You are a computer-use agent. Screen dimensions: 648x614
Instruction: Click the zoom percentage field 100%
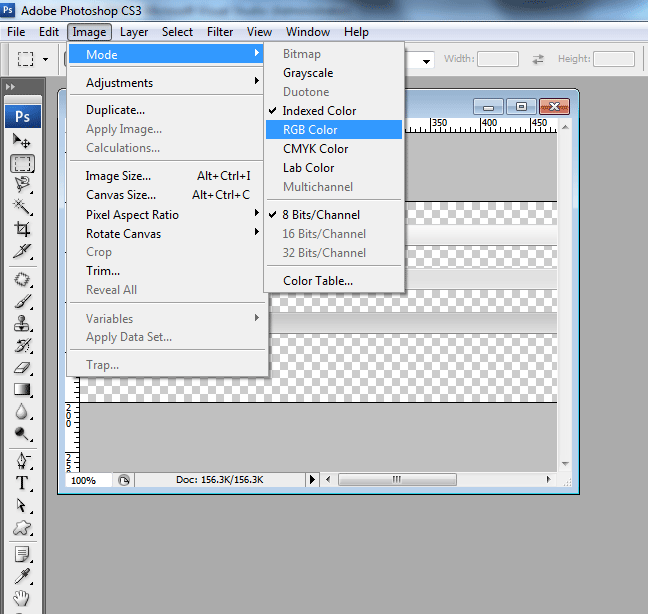point(88,480)
